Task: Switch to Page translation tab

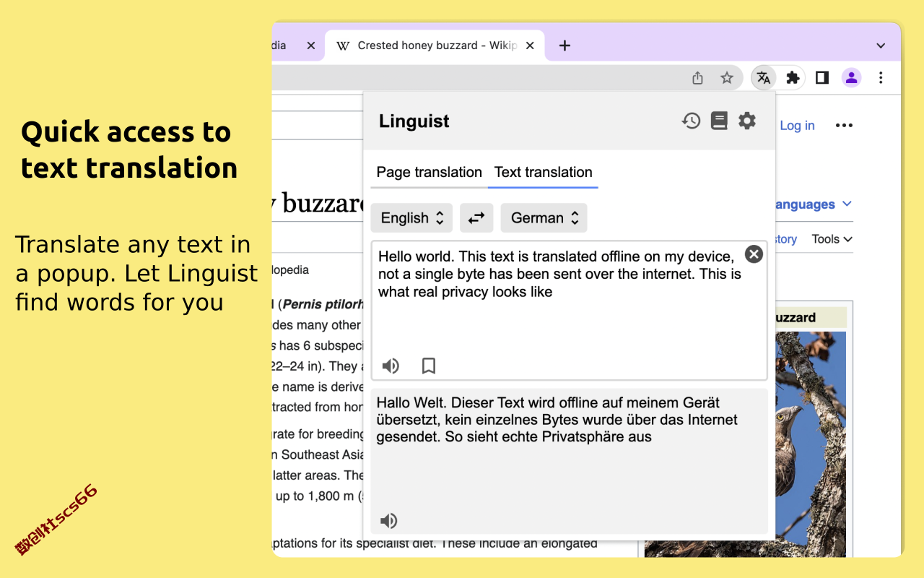Action: [429, 172]
